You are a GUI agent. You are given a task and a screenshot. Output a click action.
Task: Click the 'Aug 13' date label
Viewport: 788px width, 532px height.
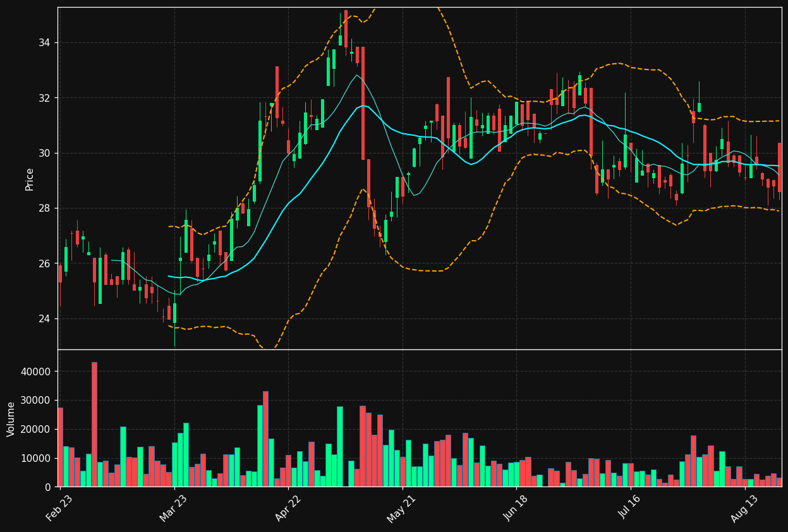tap(743, 508)
